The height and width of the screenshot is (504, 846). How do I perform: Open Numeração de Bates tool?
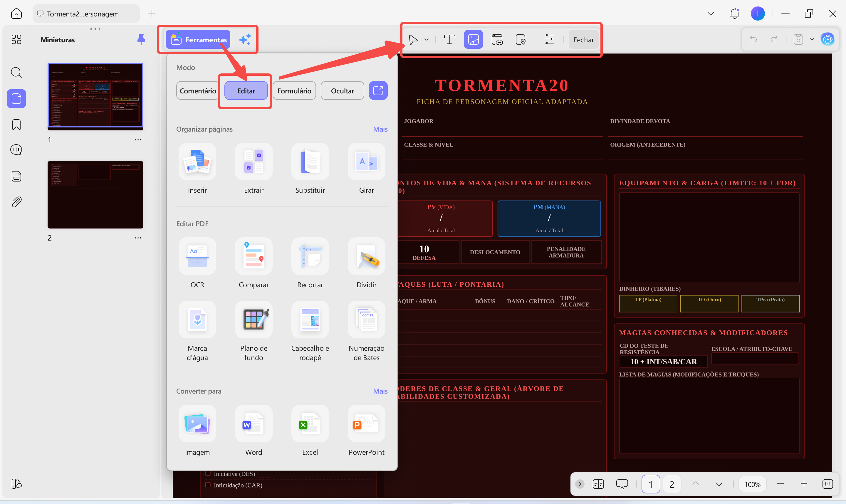point(366,320)
